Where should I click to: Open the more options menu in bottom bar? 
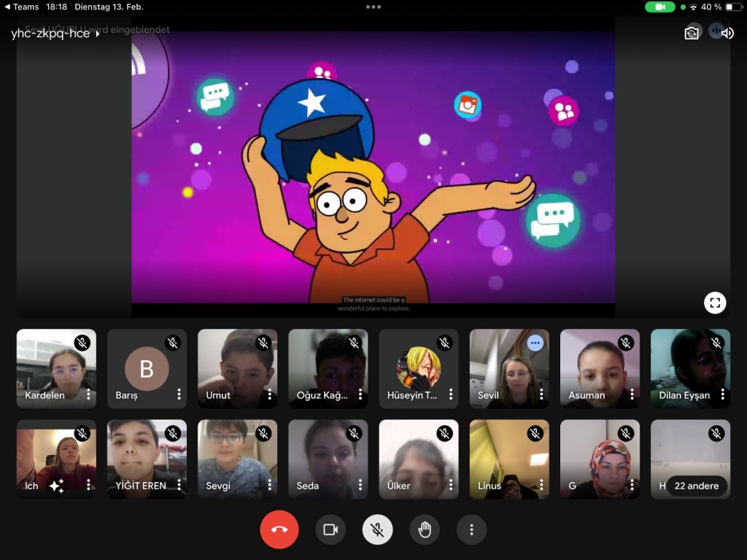click(471, 529)
